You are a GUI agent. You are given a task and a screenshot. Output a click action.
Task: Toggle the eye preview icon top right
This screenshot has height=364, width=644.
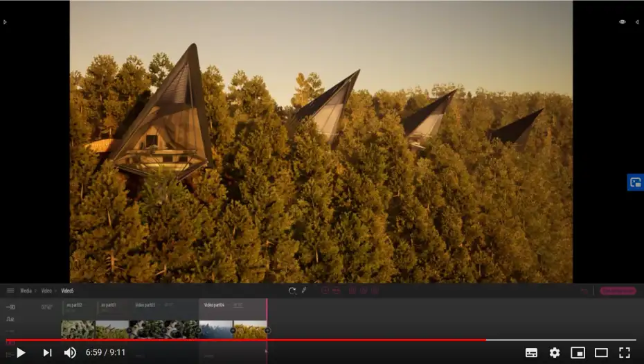pos(623,21)
